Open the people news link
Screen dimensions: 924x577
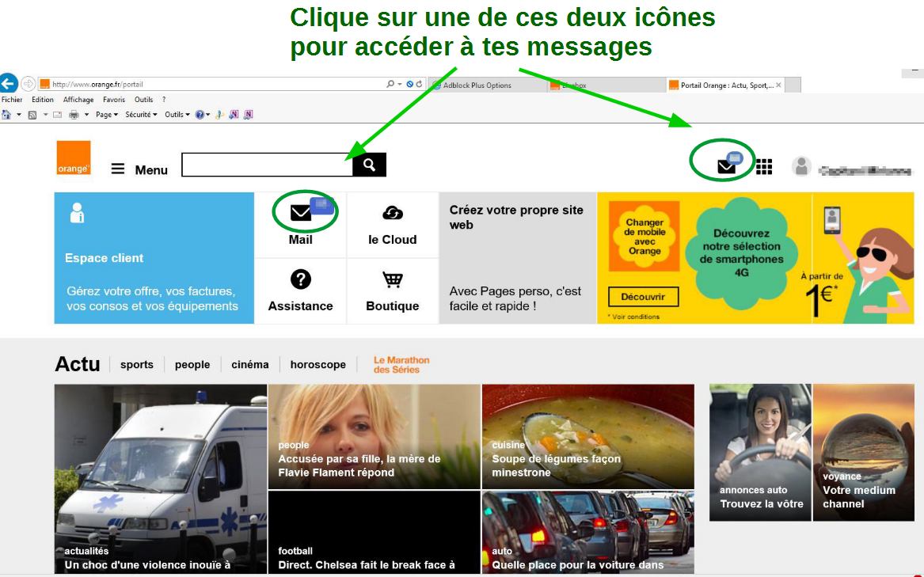(x=192, y=364)
